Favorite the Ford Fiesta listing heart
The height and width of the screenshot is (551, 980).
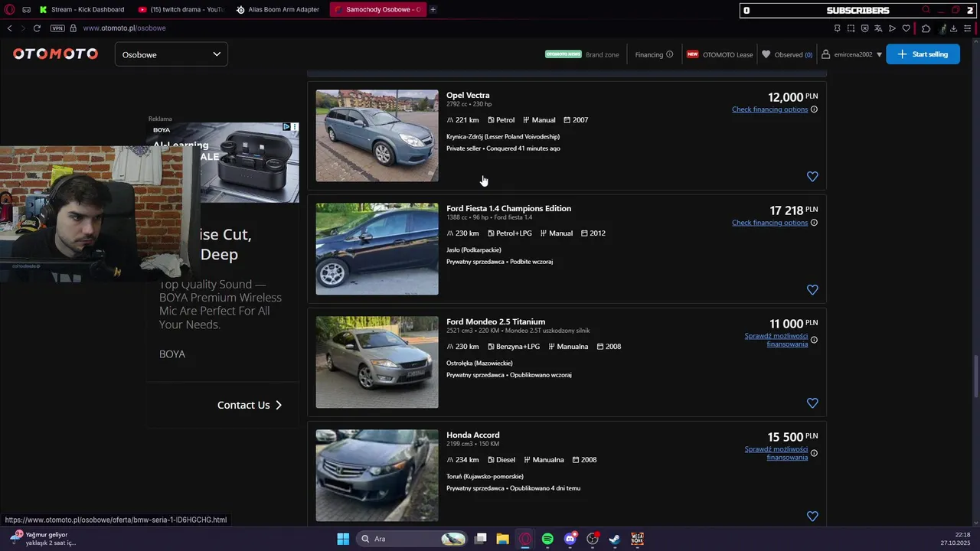click(x=812, y=290)
